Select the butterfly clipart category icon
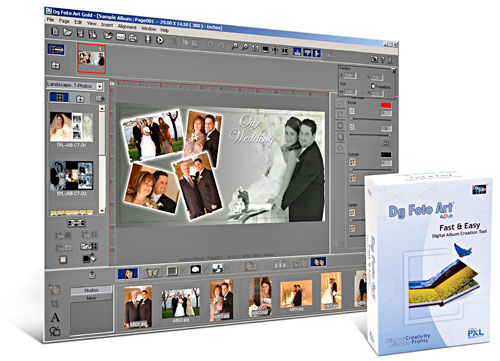Image resolution: width=500 pixels, height=361 pixels. 152,272
